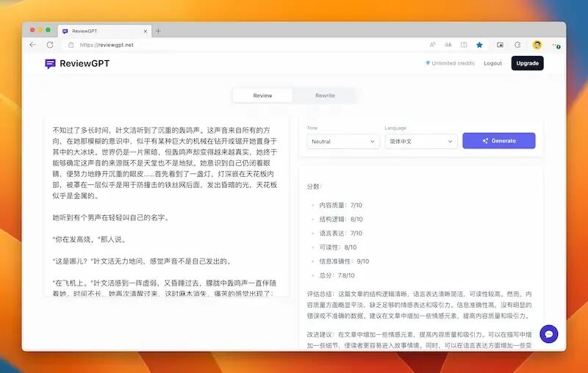The width and height of the screenshot is (588, 373).
Task: Switch to the Rewrite tab
Action: point(325,95)
